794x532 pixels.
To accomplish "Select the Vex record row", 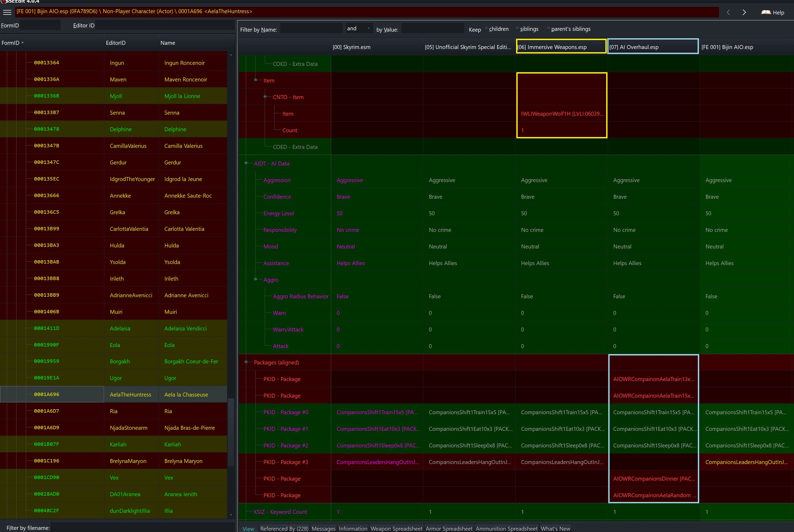I will pos(114,478).
